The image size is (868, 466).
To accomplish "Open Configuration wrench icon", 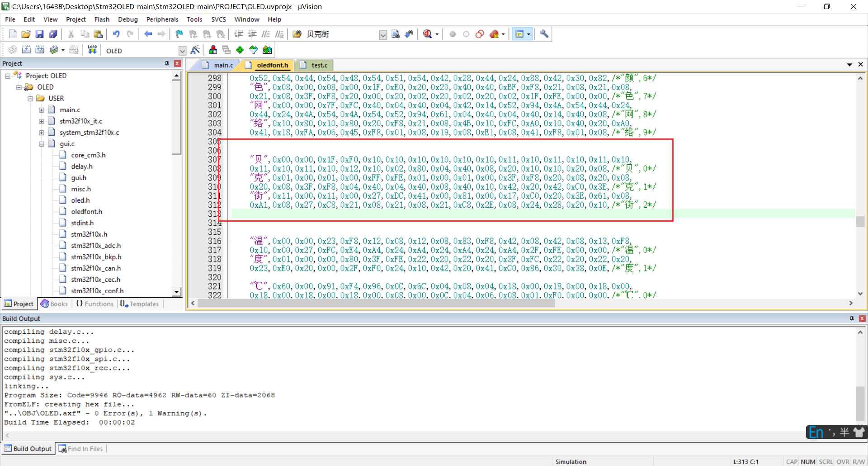I will coord(544,34).
